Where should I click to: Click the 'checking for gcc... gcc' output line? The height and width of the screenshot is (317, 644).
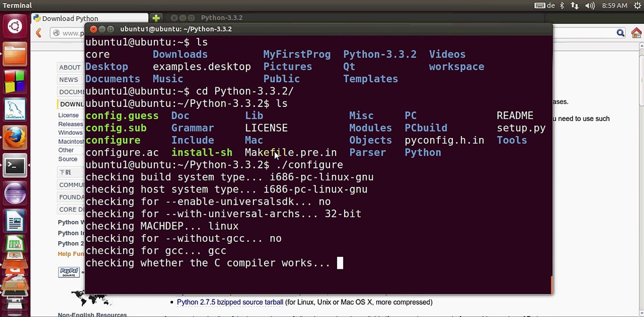156,251
